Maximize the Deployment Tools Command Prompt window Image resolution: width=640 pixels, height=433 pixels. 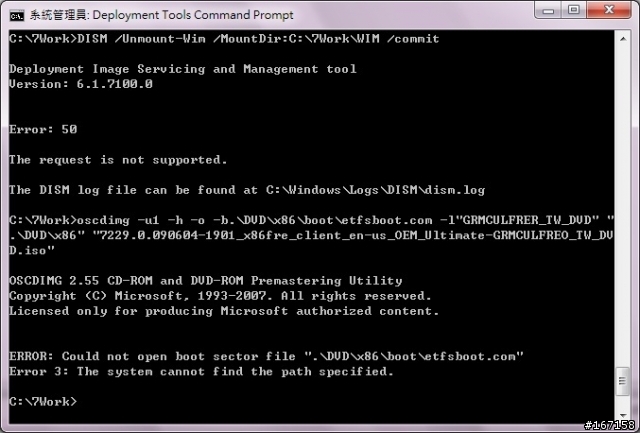pos(574,10)
